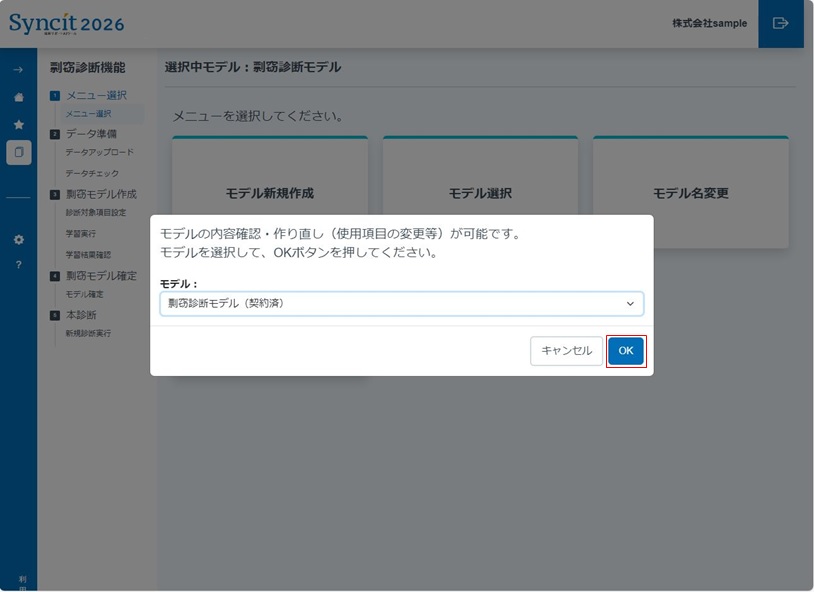Open the home icon in the sidebar
The height and width of the screenshot is (592, 814).
(18, 95)
